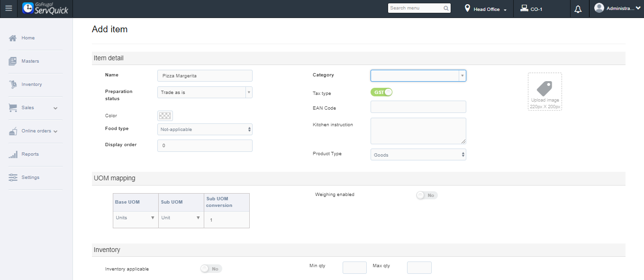Viewport: 644px width, 280px height.
Task: Toggle the GST tax type switch
Action: [x=381, y=92]
